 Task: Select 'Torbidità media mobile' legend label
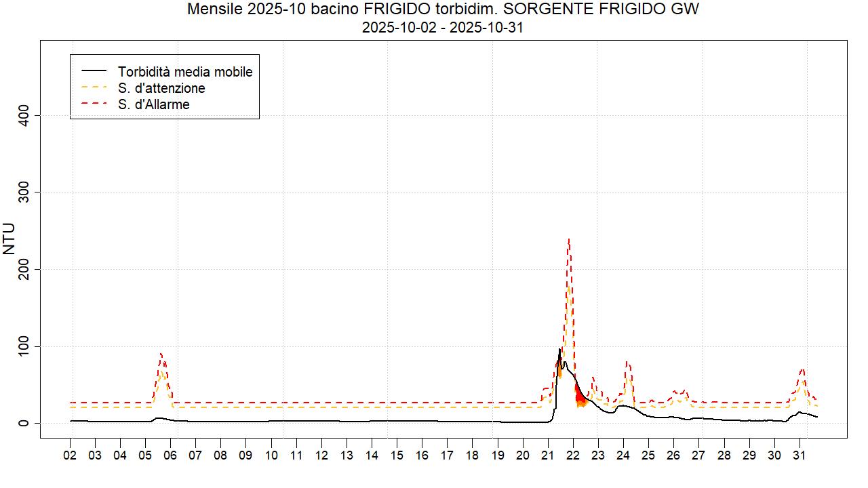coord(185,71)
